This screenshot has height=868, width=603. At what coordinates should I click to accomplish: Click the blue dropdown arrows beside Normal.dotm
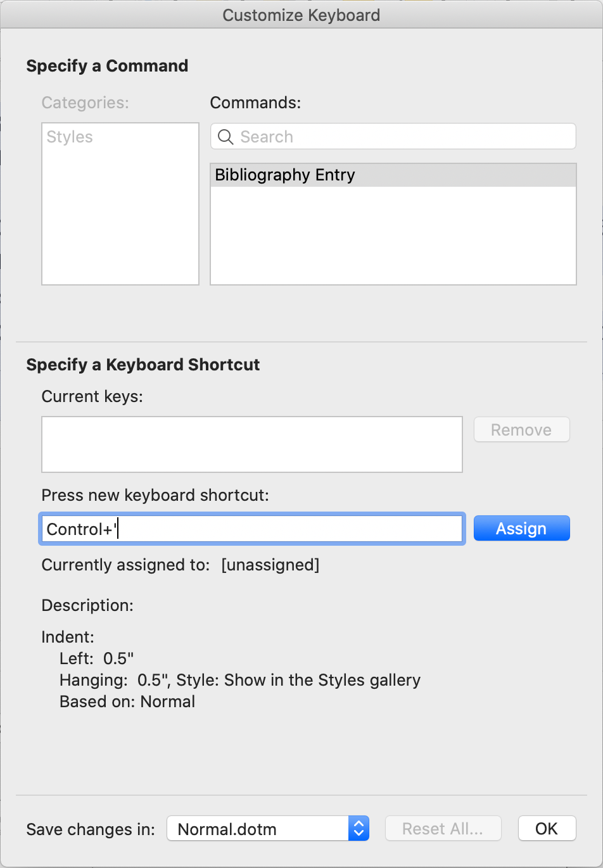(359, 829)
